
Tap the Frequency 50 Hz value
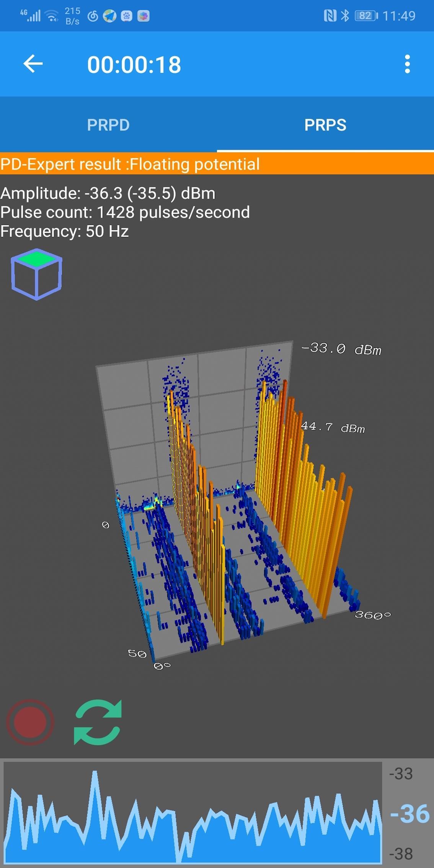click(64, 232)
